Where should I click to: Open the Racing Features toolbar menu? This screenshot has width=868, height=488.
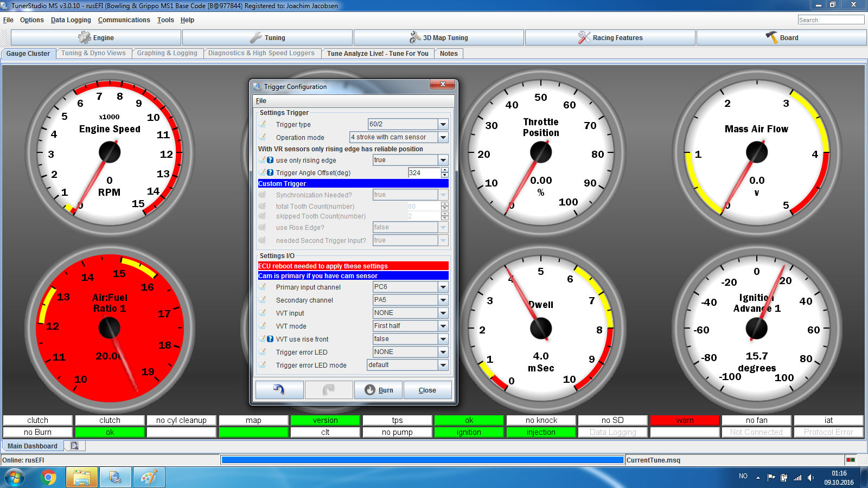610,37
